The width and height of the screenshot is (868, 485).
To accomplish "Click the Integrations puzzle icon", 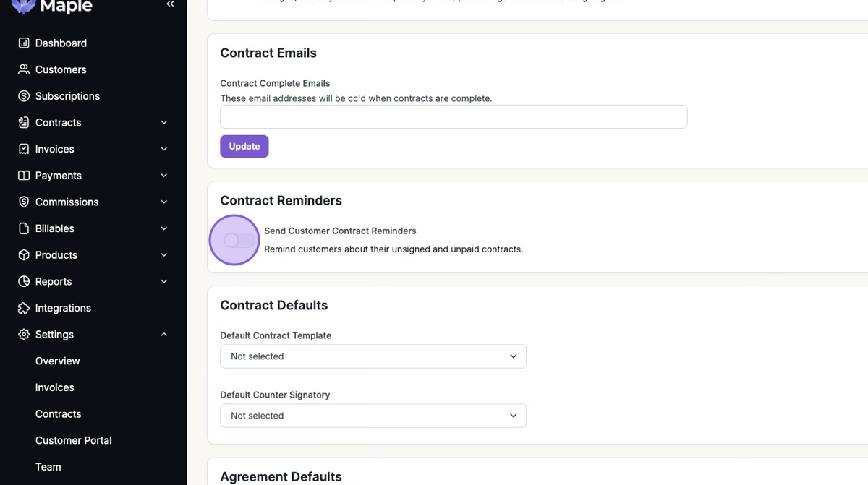I will 24,308.
